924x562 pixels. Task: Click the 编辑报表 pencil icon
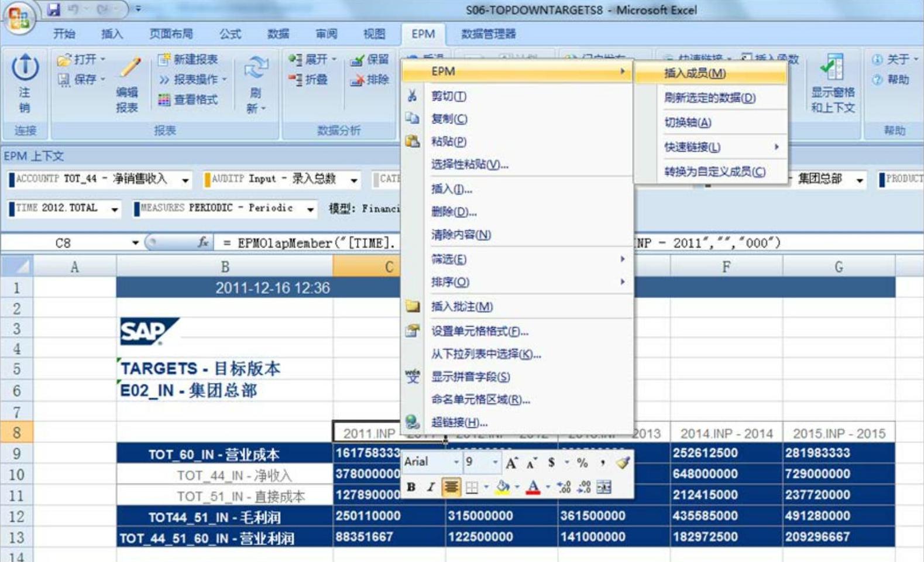click(x=130, y=68)
